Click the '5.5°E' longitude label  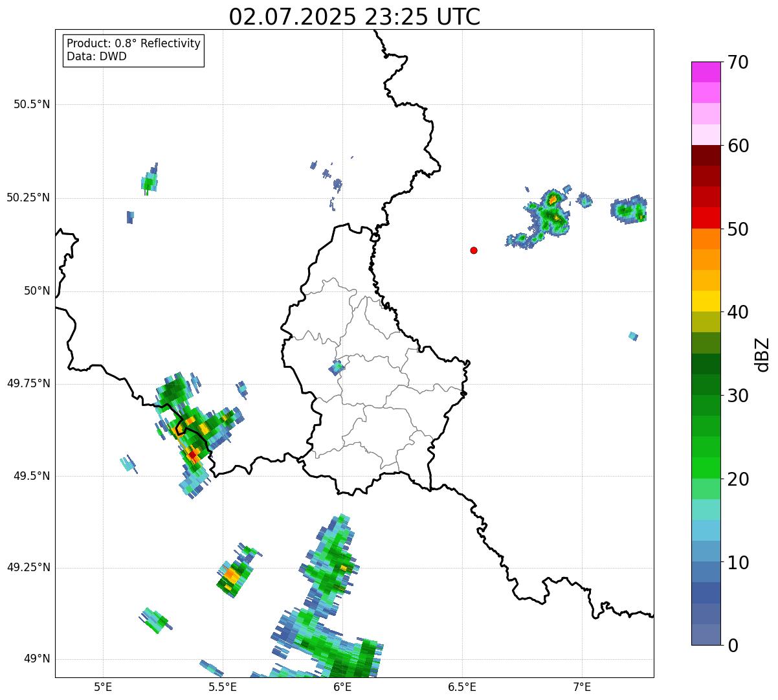pos(223,687)
